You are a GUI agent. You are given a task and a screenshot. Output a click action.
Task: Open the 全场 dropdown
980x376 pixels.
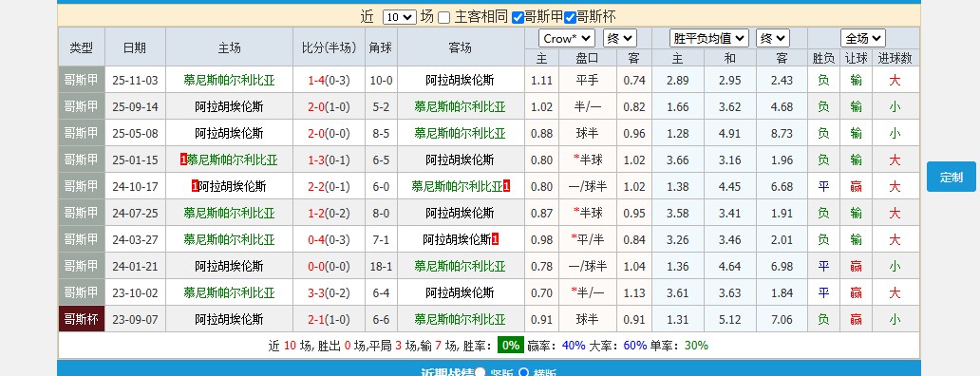pyautogui.click(x=863, y=38)
